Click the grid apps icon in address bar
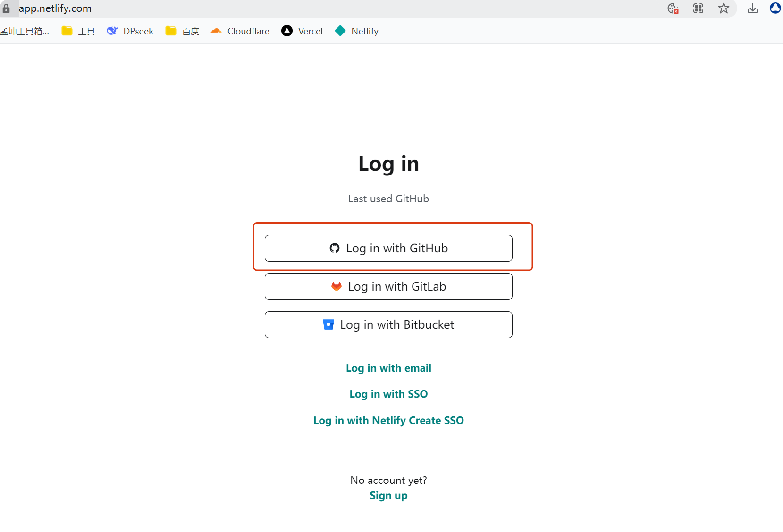Image resolution: width=783 pixels, height=532 pixels. (698, 8)
